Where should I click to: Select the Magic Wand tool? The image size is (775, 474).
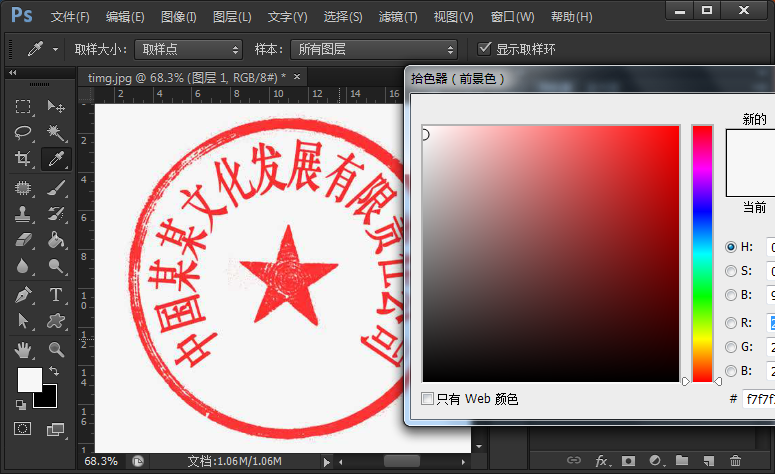55,132
